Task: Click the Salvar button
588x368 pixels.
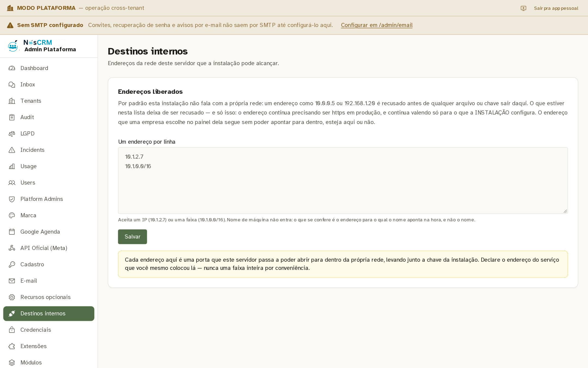Action: pyautogui.click(x=132, y=237)
